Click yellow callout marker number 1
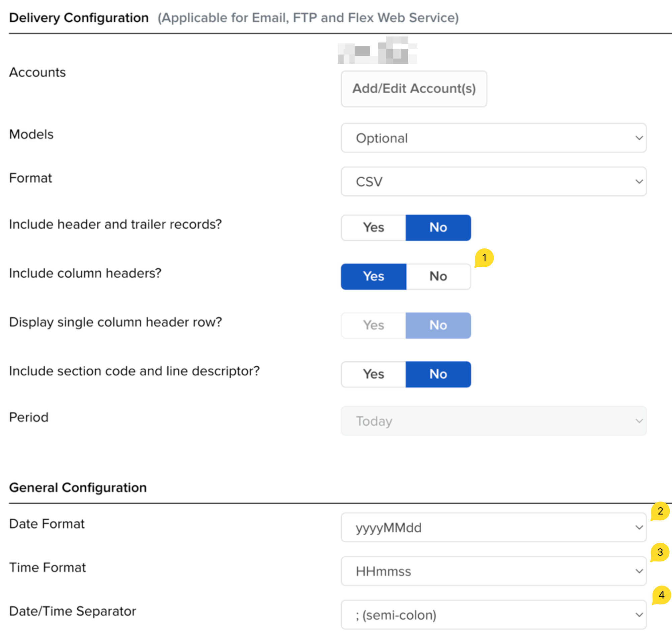Viewport: 672px width, 633px height. pos(484,258)
